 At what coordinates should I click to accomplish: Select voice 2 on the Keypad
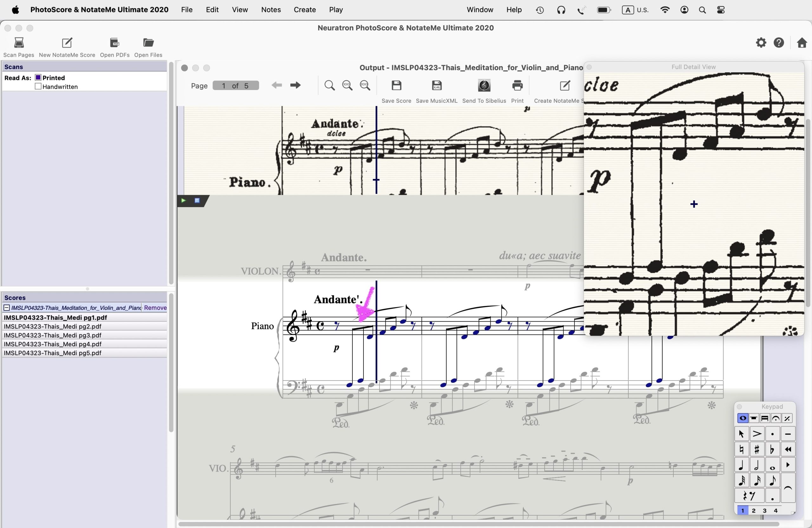click(x=753, y=511)
